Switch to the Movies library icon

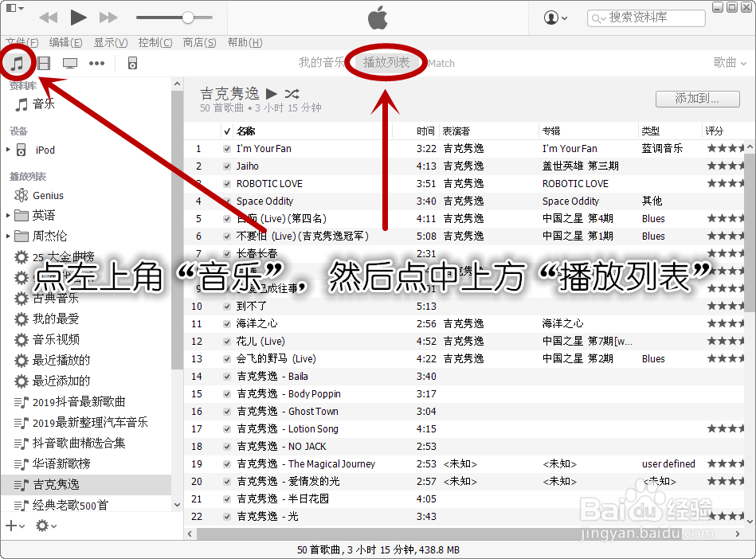click(x=44, y=63)
